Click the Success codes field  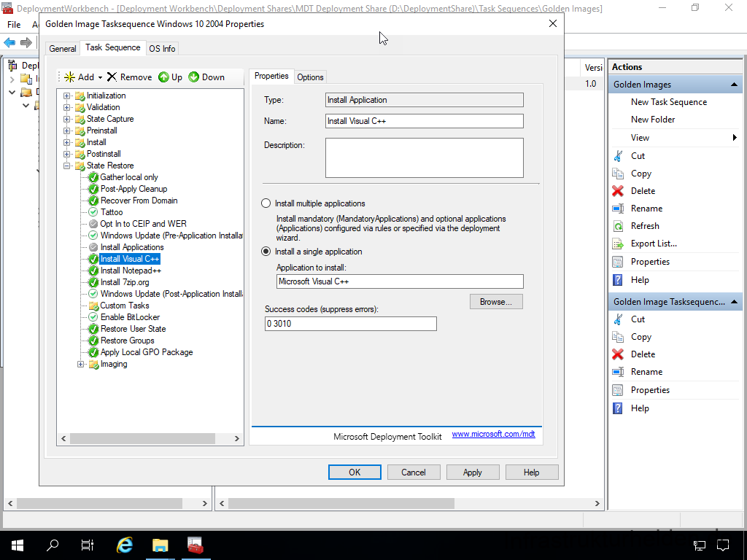(x=351, y=324)
